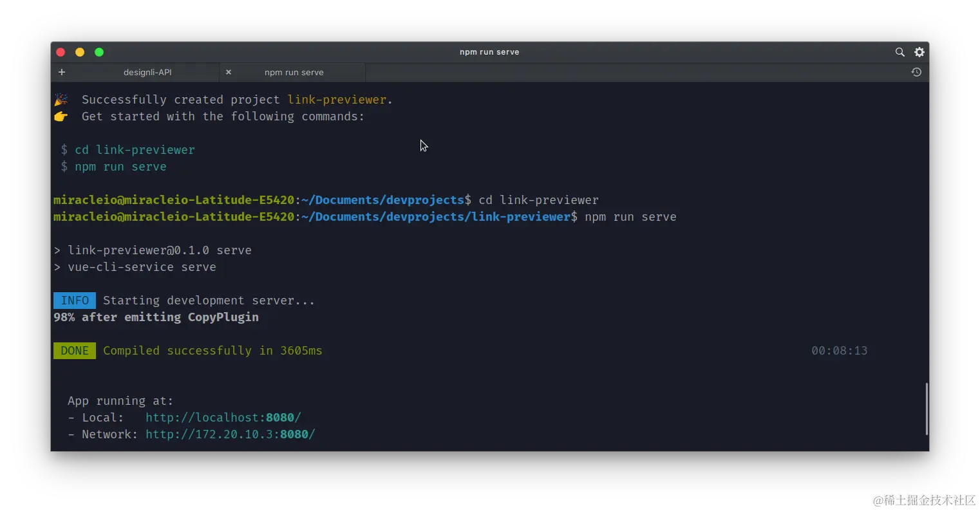The image size is (980, 511).
Task: Open the http://localhost:8080/ link
Action: click(x=223, y=417)
